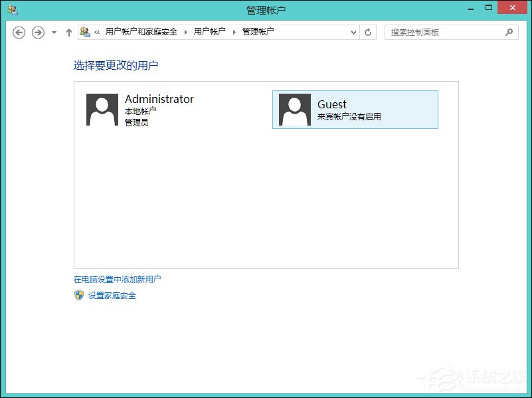Open the address bar history dropdown

tap(354, 32)
